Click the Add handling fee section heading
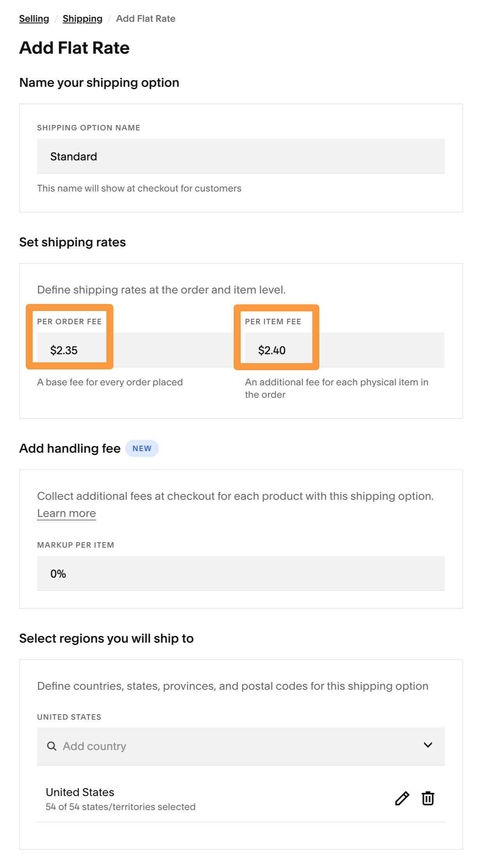The width and height of the screenshot is (479, 868). [69, 448]
